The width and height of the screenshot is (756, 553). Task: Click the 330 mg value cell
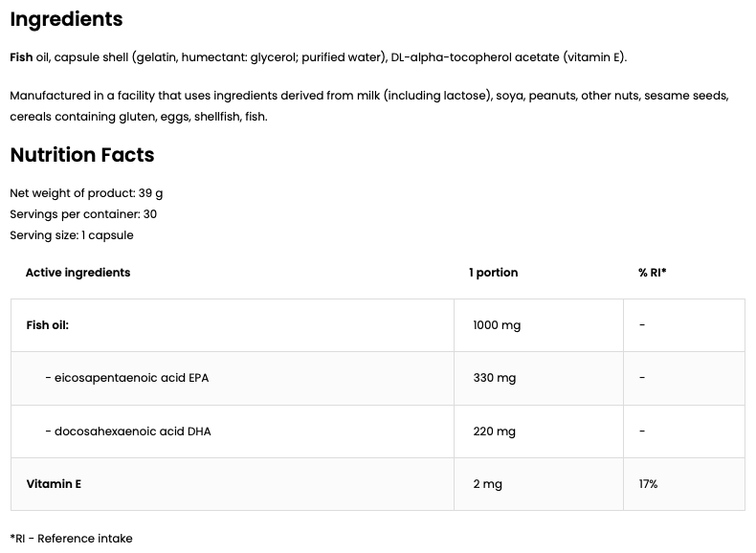click(x=494, y=378)
